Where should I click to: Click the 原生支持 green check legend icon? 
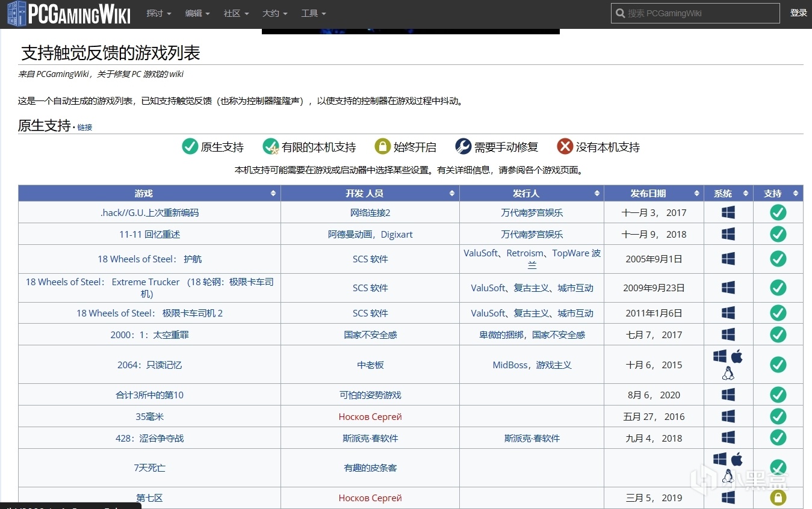[190, 146]
